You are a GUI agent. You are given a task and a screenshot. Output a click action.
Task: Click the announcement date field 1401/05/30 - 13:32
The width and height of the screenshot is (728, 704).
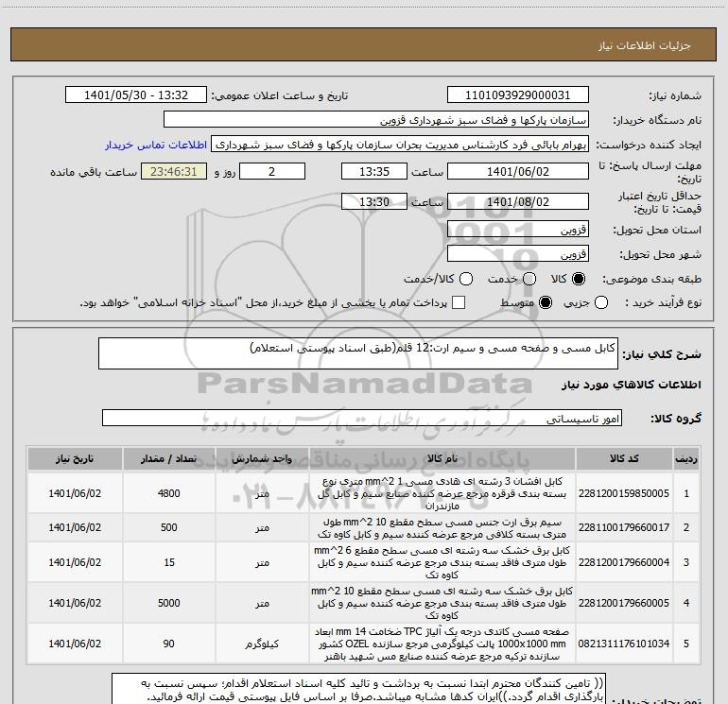(136, 95)
